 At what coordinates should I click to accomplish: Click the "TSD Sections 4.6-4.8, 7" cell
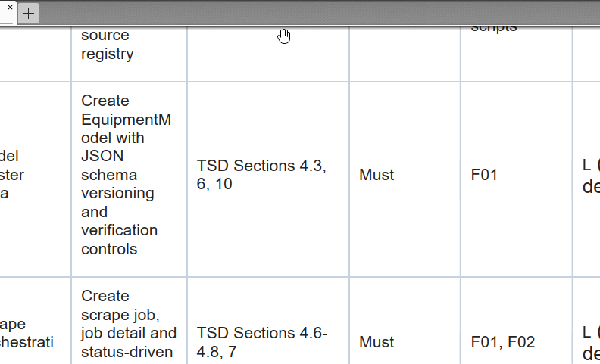coord(261,342)
